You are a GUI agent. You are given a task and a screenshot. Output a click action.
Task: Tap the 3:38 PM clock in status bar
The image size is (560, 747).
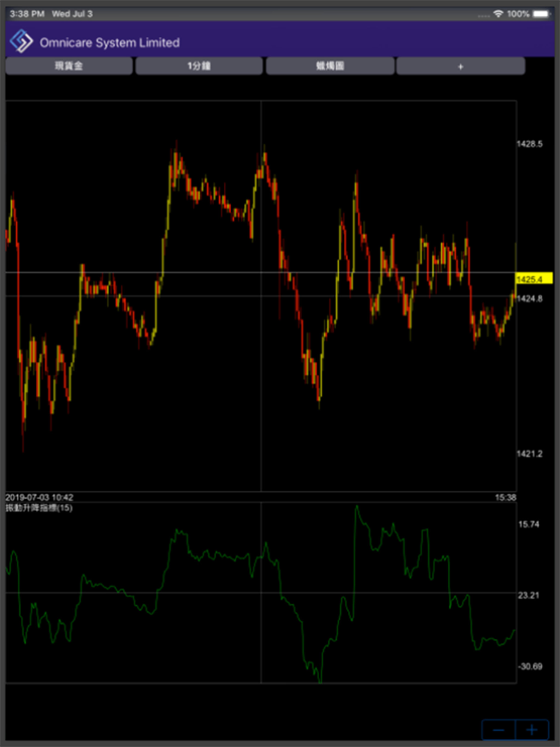(x=26, y=14)
